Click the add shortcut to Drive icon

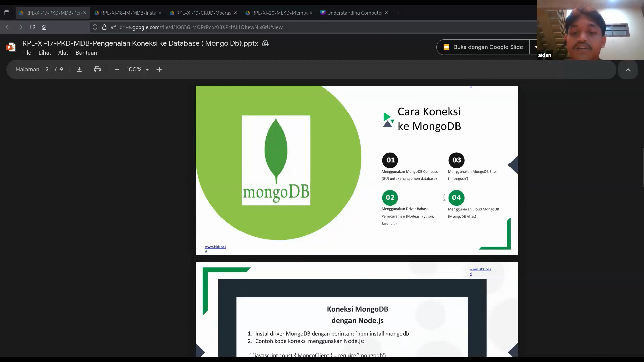tap(265, 43)
